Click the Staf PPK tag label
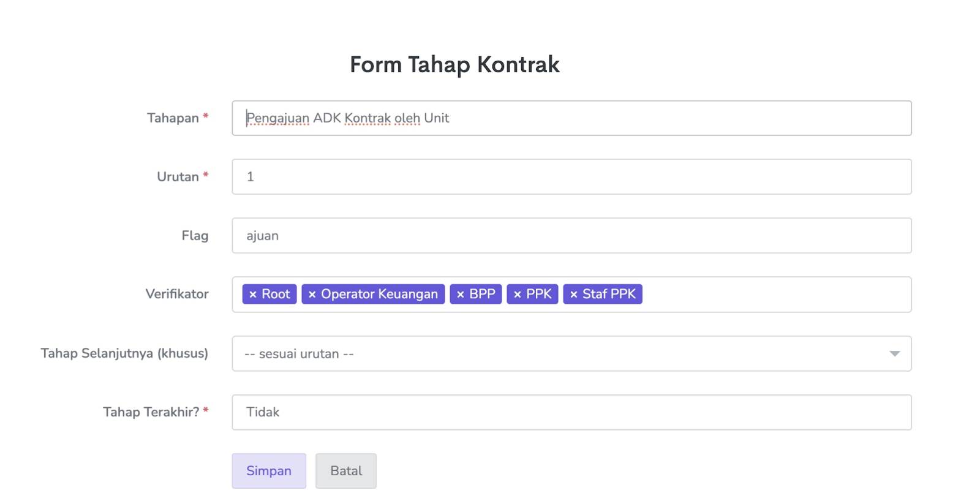This screenshot has width=980, height=504. [x=609, y=294]
